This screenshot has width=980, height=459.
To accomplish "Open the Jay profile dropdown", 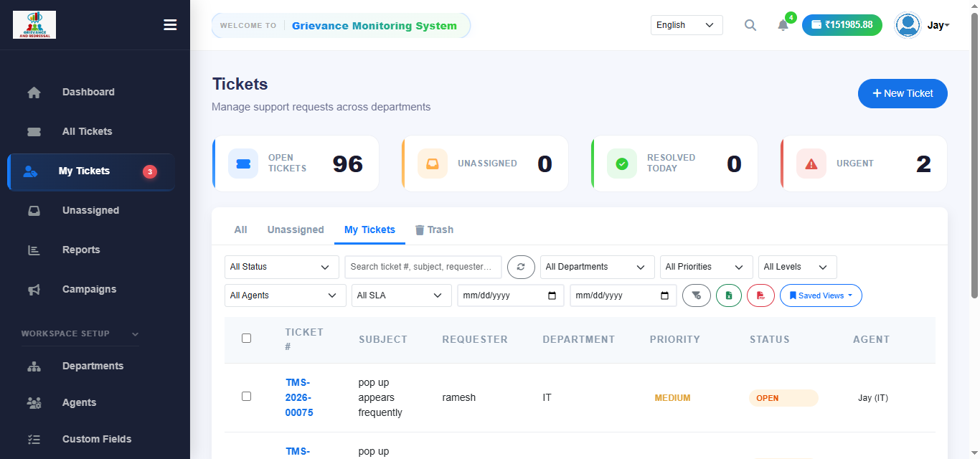I will [938, 25].
